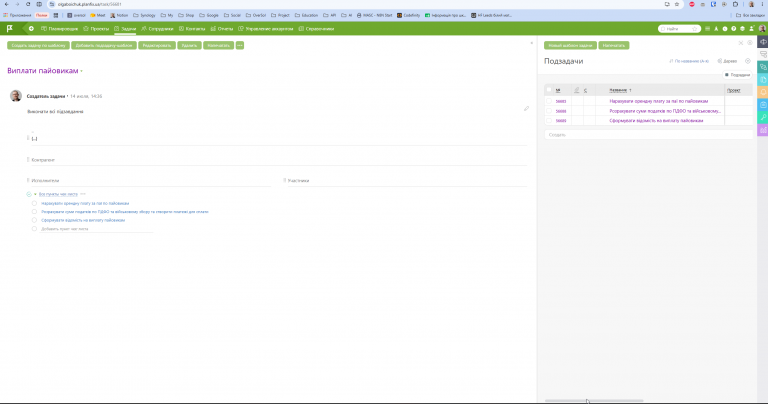Click the Создать new subtask field

[648, 135]
